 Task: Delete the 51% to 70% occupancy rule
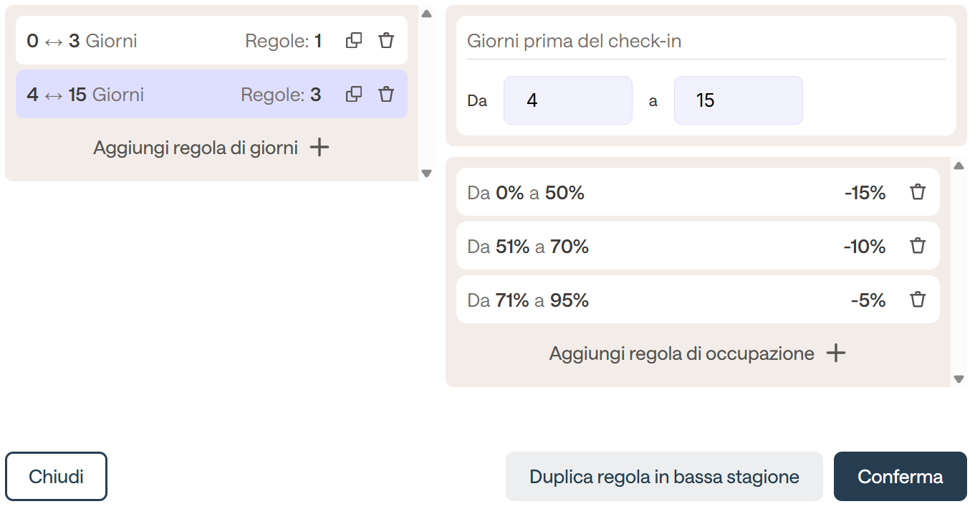click(918, 246)
